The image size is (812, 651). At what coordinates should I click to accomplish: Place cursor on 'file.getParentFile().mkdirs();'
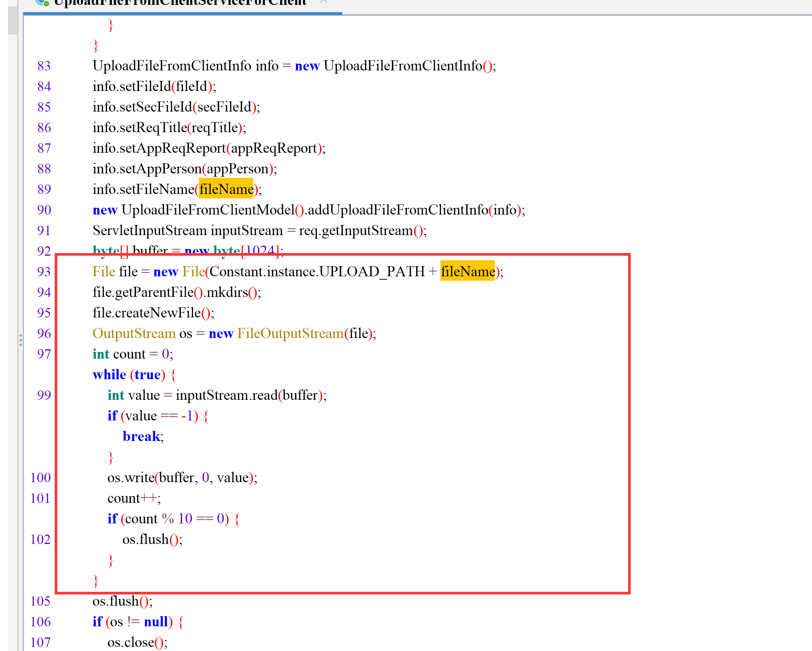177,292
